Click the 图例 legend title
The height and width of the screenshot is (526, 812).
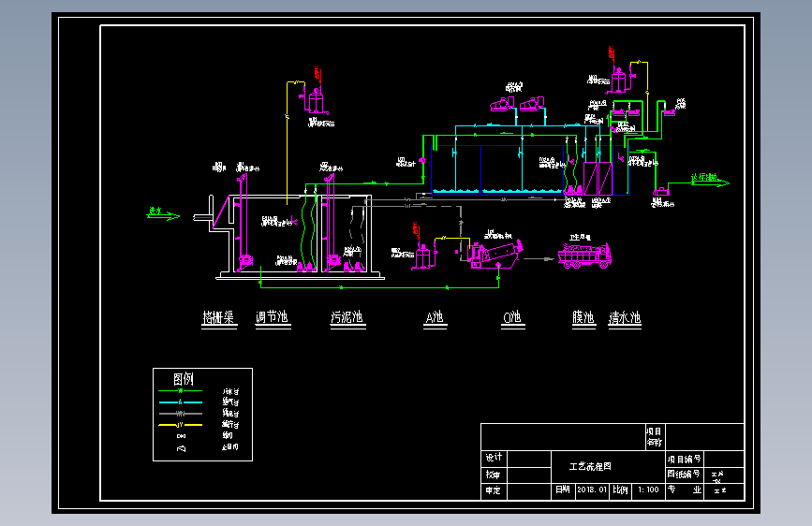tap(184, 379)
